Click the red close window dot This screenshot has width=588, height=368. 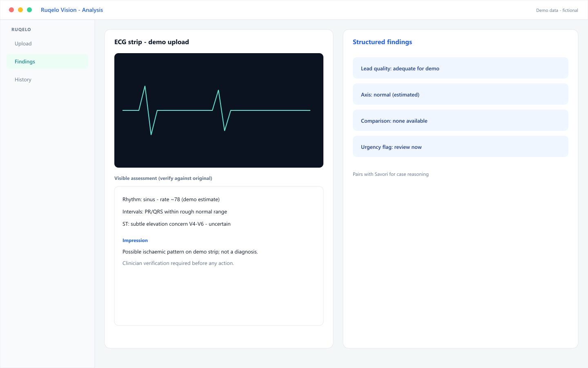coord(11,10)
